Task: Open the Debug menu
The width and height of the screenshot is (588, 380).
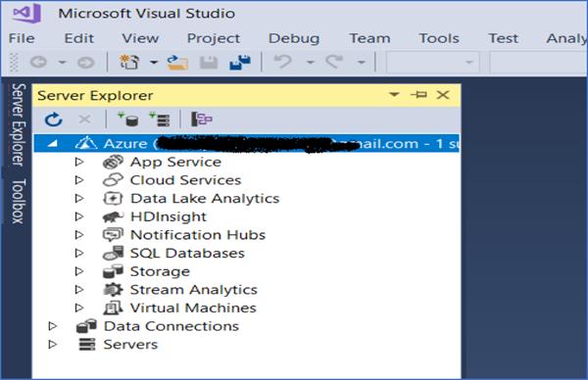Action: click(294, 38)
